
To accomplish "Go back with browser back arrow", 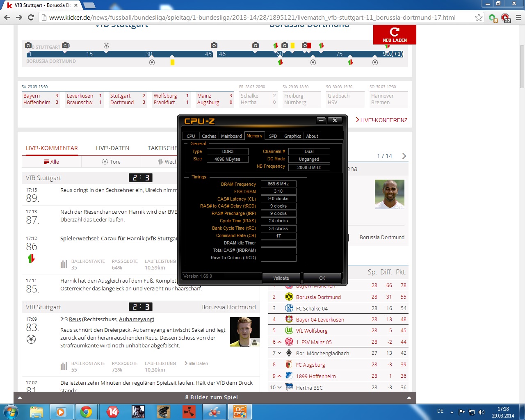I will click(x=7, y=17).
